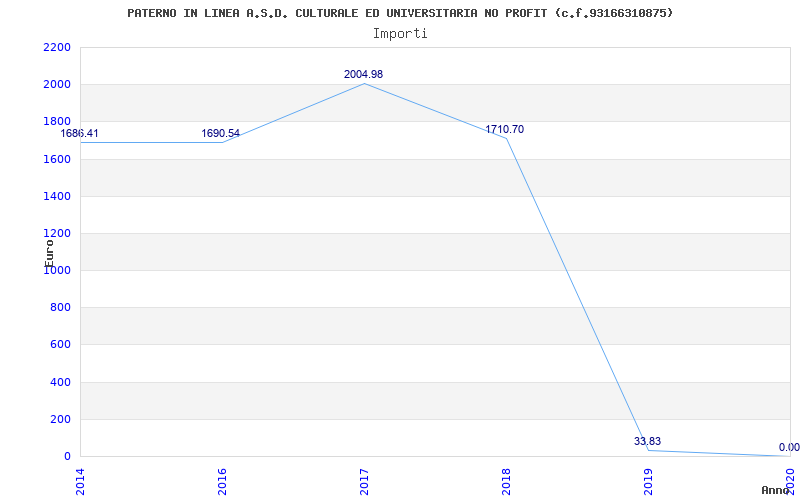Image resolution: width=800 pixels, height=500 pixels.
Task: Click the 'Anno' x-axis title
Action: click(x=776, y=491)
